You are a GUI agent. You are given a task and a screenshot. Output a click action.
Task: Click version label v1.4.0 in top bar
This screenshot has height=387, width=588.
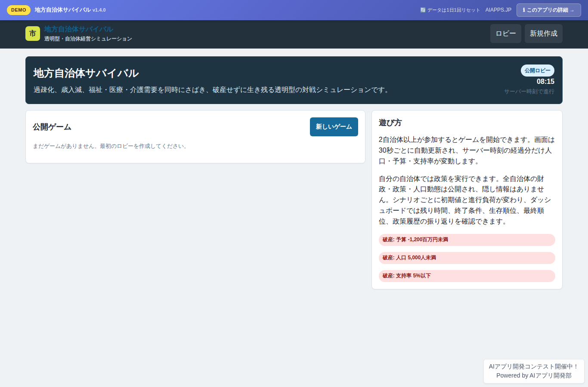click(99, 10)
